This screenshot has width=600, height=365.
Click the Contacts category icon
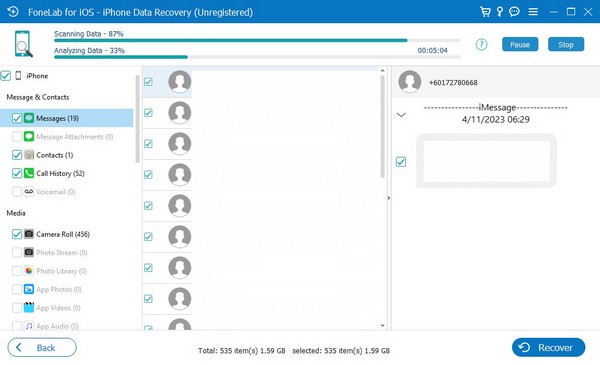tap(29, 155)
